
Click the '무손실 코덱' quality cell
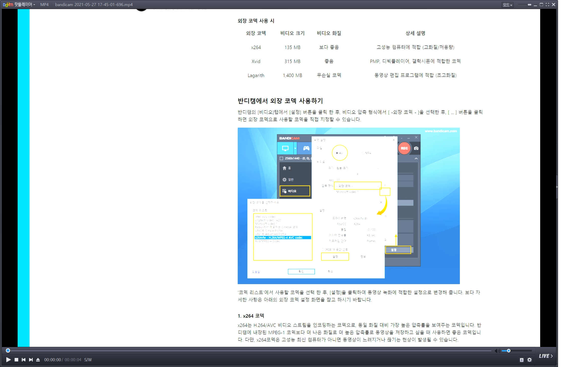(329, 75)
